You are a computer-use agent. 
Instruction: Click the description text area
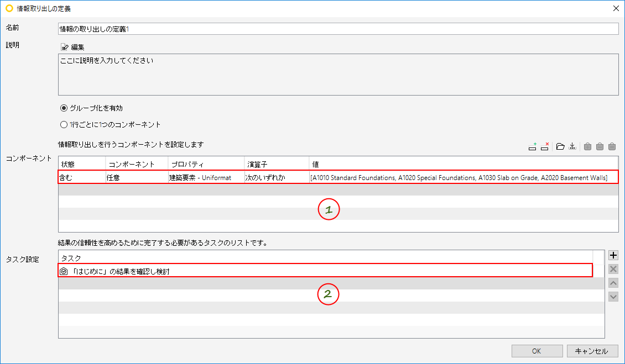pos(338,75)
